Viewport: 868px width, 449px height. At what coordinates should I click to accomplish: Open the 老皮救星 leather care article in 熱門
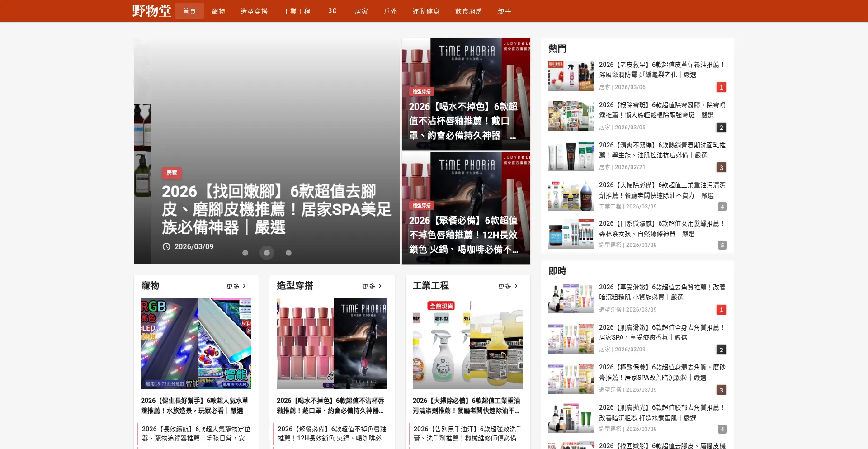(x=662, y=70)
